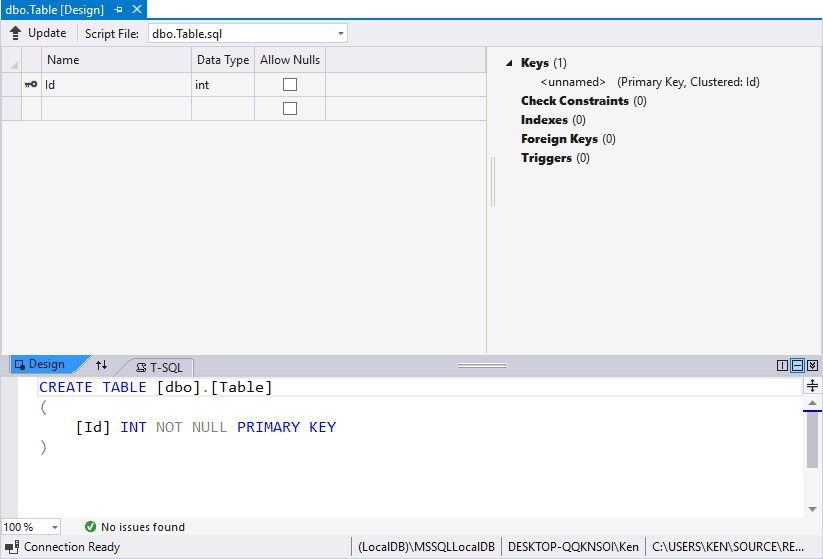This screenshot has height=559, width=823.
Task: Click the empty Name cell in second row
Action: point(117,109)
